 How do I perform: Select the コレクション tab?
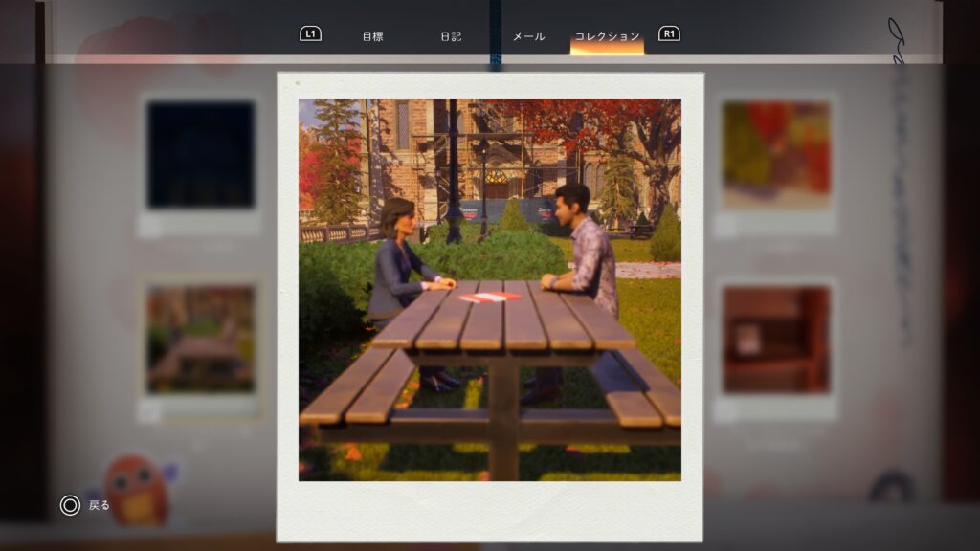click(607, 36)
